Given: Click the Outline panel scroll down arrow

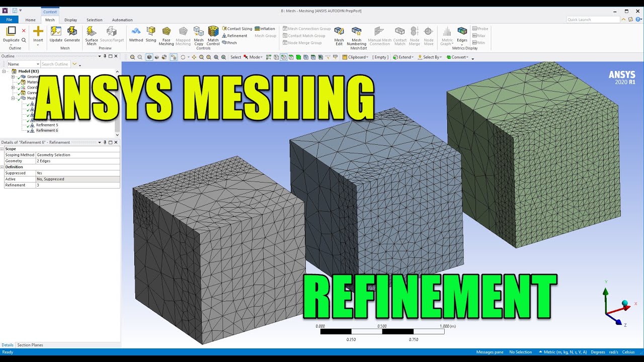Looking at the screenshot, I should click(x=117, y=135).
